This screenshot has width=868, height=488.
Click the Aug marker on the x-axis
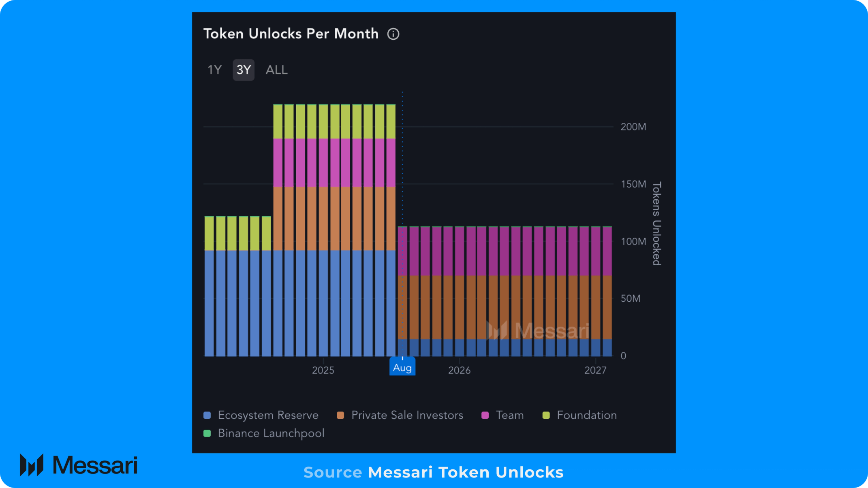coord(402,367)
